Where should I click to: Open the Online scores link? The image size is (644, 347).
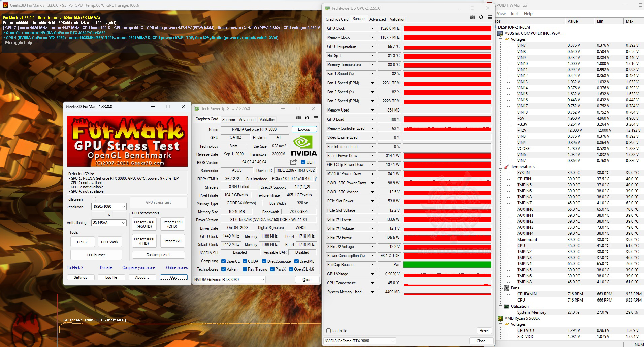point(177,267)
